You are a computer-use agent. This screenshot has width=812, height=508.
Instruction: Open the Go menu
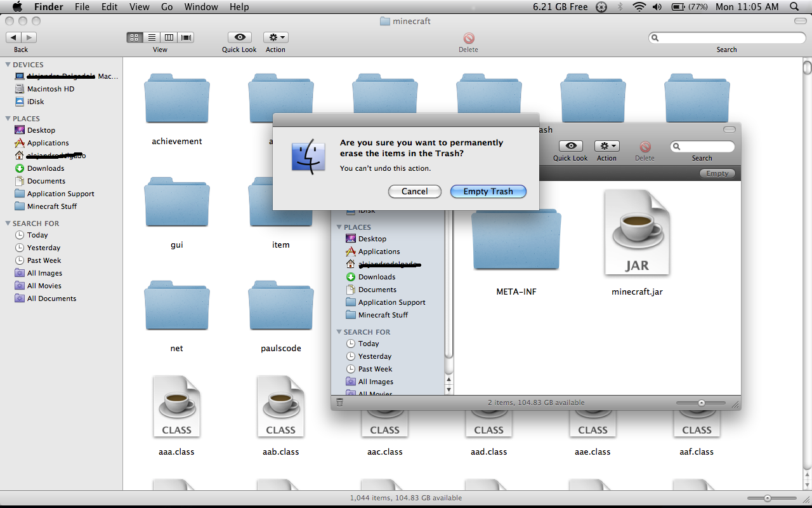167,7
